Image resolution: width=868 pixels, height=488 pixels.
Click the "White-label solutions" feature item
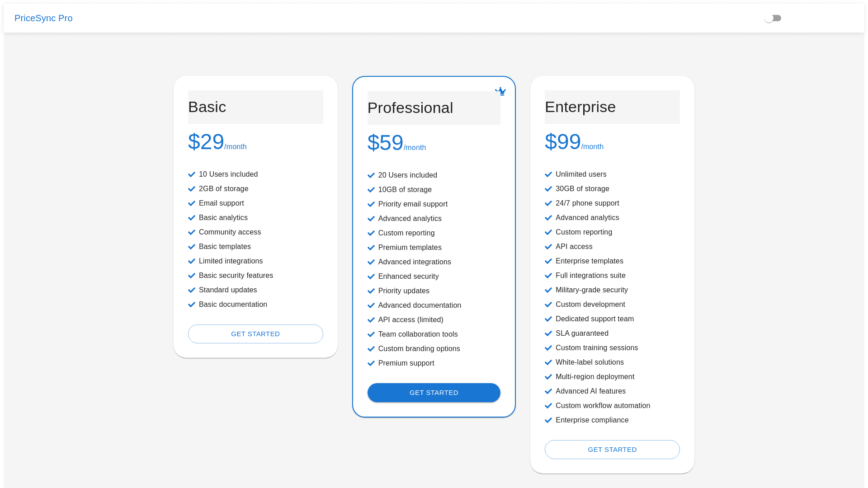590,362
